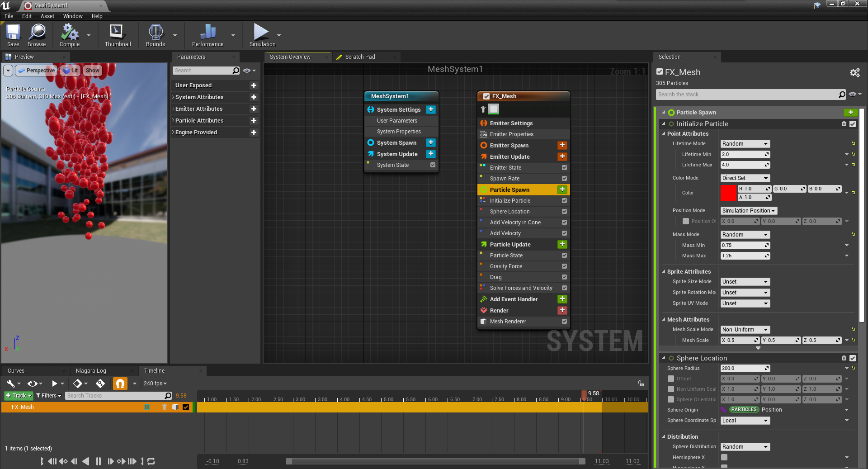Disable the Gravity Force module
Image resolution: width=868 pixels, height=469 pixels.
tap(564, 266)
